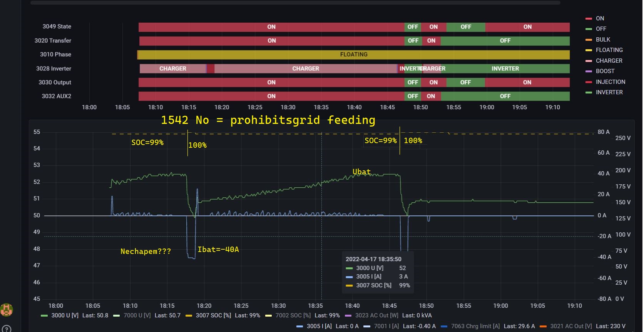Viewport: 644px width, 332px height.
Task: Click the BULK entry in the state legend
Action: [x=603, y=40]
